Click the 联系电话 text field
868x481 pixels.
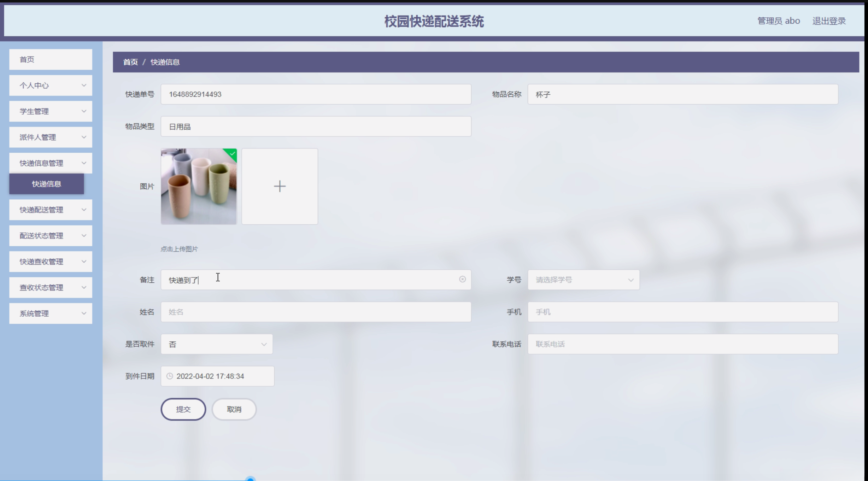682,344
